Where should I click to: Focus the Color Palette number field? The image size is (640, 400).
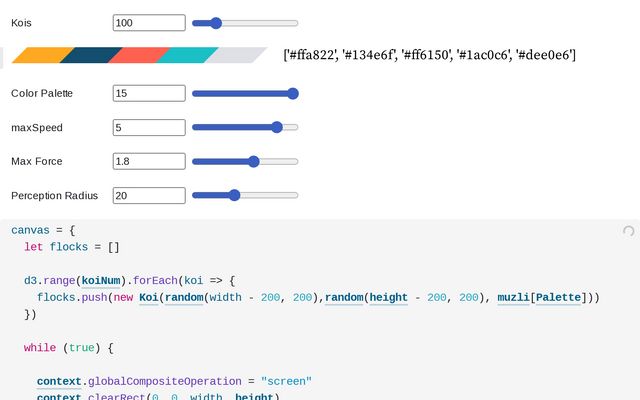pos(149,93)
